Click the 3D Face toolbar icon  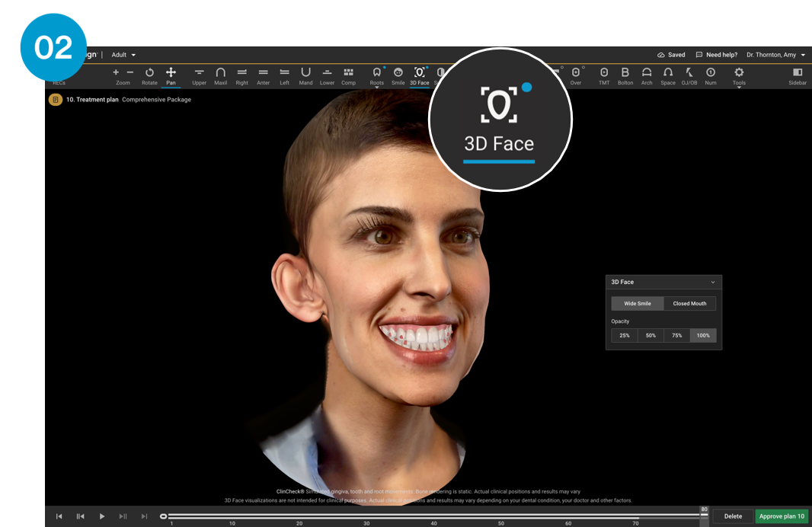click(420, 75)
